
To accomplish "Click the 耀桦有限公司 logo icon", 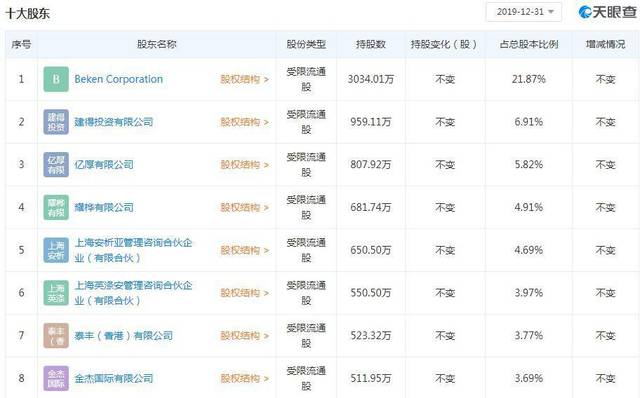I will tap(56, 207).
